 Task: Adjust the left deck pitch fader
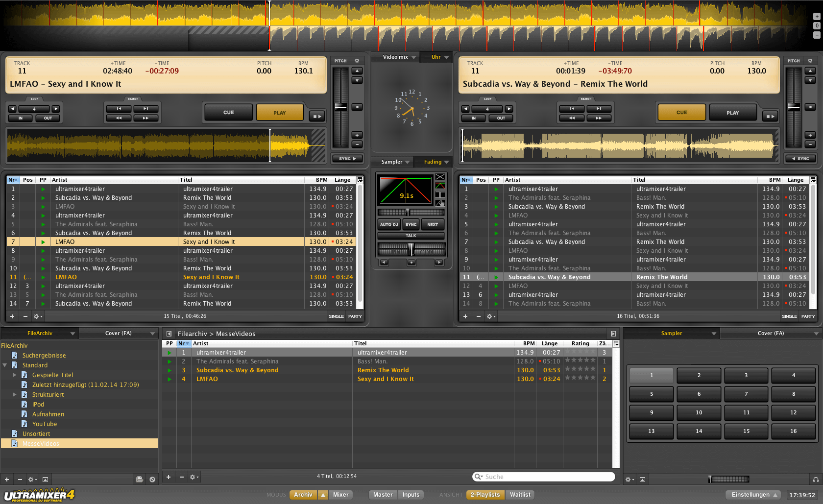(340, 107)
